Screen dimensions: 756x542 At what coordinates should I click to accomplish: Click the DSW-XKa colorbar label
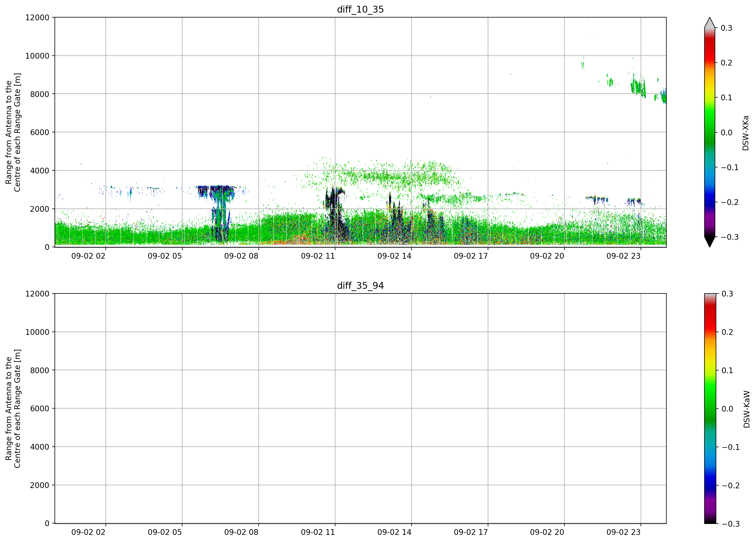coord(746,133)
